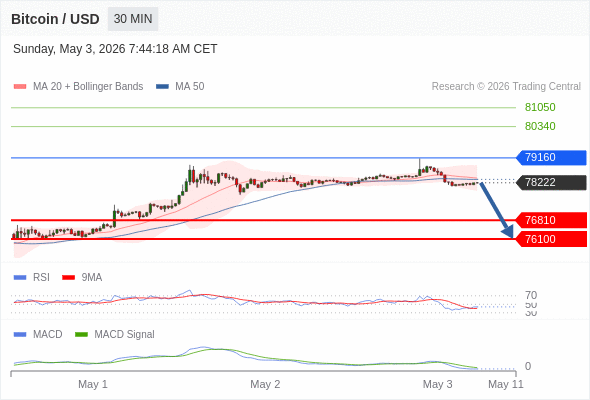Click the RSI legend label
This screenshot has width=590, height=400.
click(41, 278)
